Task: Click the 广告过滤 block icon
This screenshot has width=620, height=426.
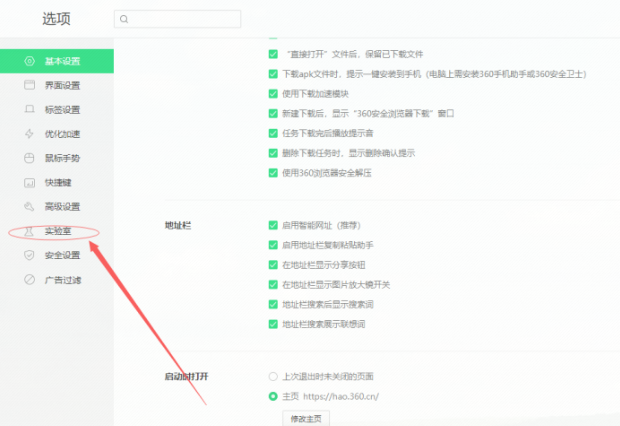Action: (x=29, y=280)
